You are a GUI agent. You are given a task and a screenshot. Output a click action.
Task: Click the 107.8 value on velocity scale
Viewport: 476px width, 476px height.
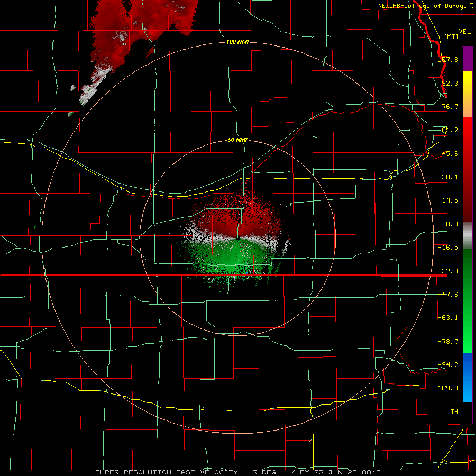tap(448, 59)
